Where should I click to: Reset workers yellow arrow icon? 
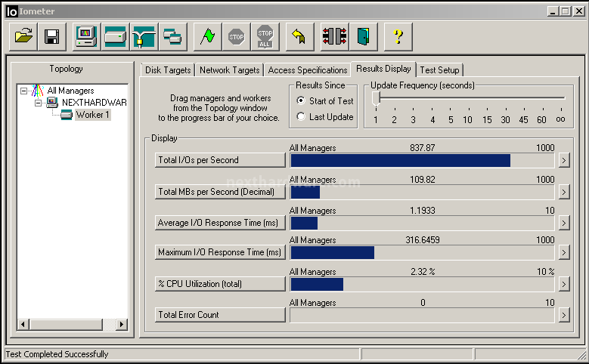(x=299, y=37)
